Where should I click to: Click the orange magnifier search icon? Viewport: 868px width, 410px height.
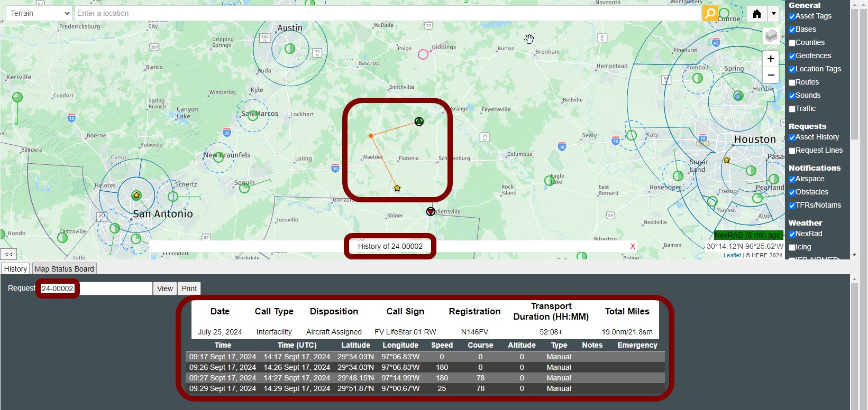pos(710,13)
